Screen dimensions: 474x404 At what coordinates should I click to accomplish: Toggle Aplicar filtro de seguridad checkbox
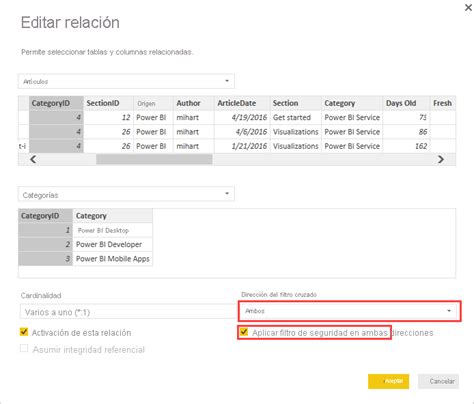[244, 332]
